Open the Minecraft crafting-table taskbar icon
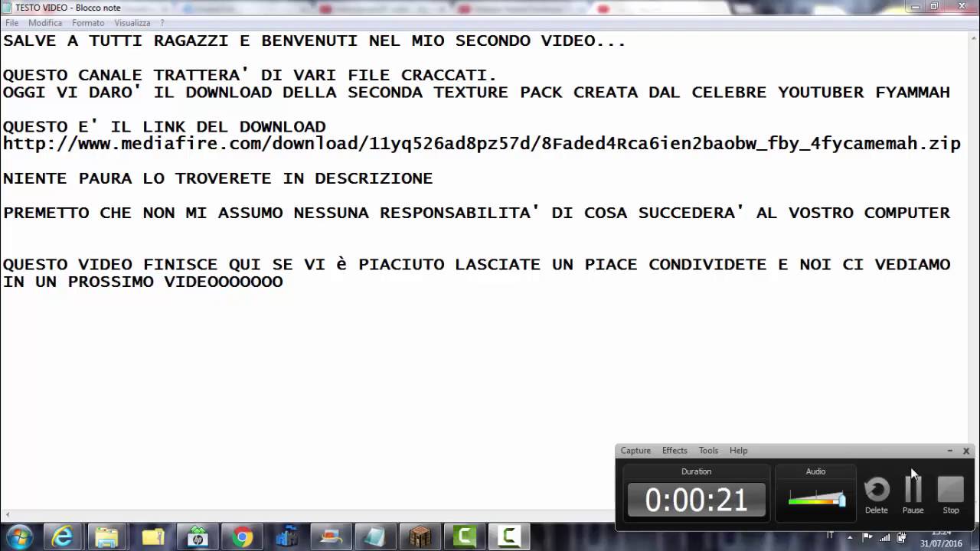The height and width of the screenshot is (551, 980). [420, 537]
